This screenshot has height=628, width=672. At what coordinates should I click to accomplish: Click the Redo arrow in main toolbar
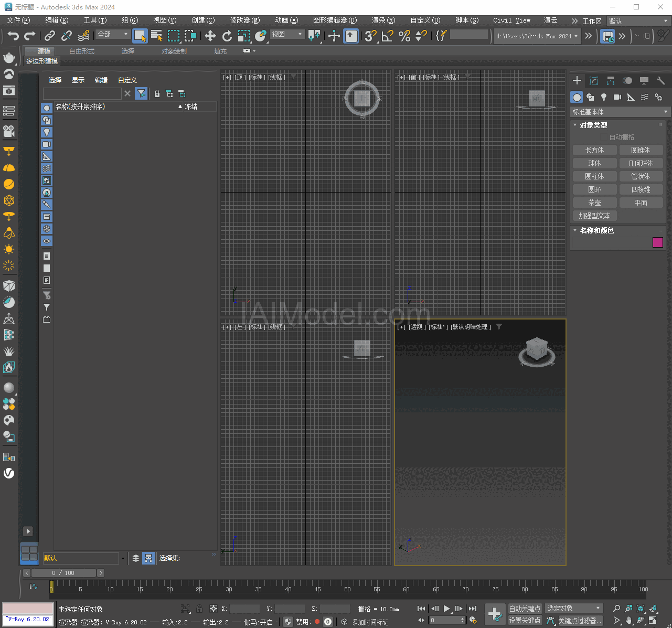tap(30, 36)
